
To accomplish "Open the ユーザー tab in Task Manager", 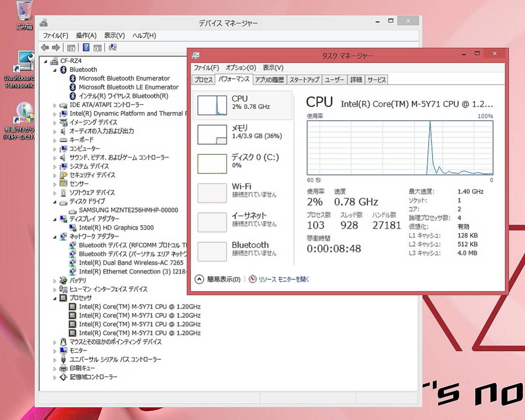I will point(335,80).
